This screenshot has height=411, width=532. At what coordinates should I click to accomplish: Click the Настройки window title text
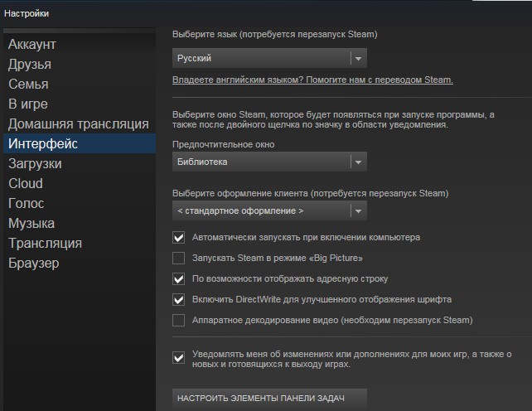coord(27,13)
